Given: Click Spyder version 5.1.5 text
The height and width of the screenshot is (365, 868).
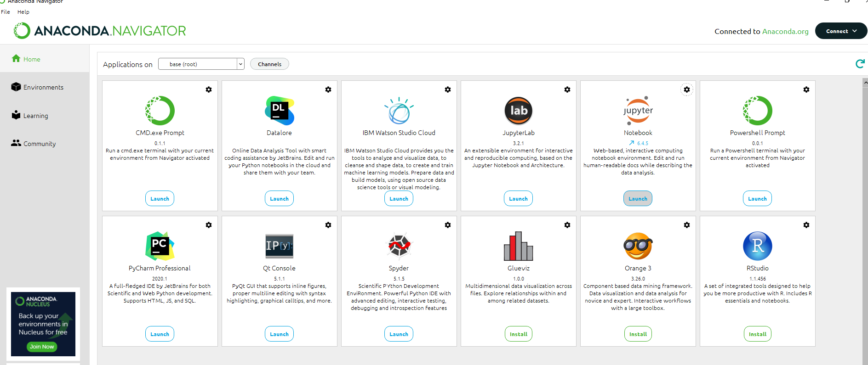Looking at the screenshot, I should (399, 279).
